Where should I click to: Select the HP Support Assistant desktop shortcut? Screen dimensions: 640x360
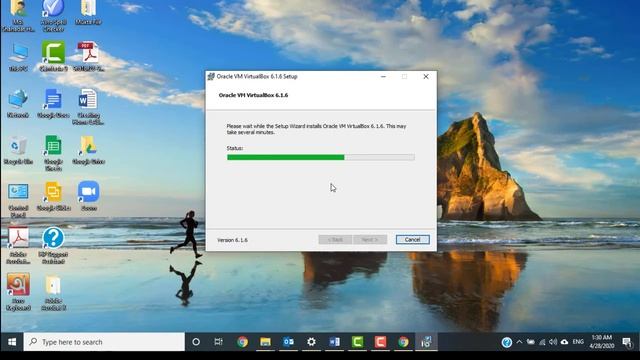53,246
